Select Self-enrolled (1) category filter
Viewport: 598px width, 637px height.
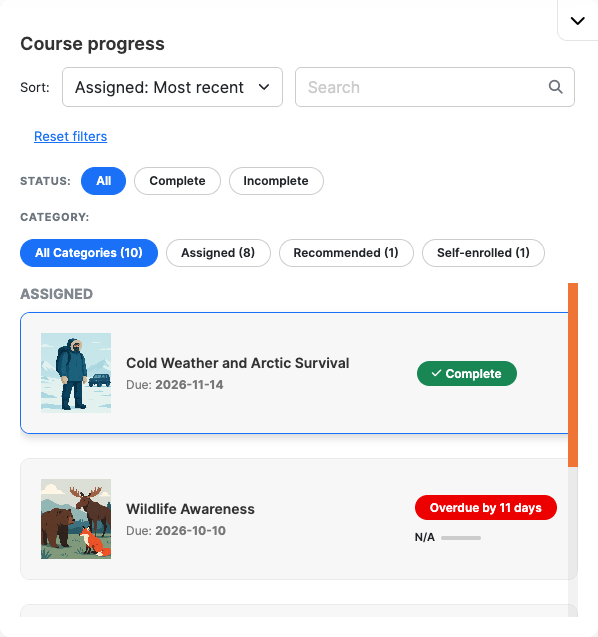tap(483, 253)
